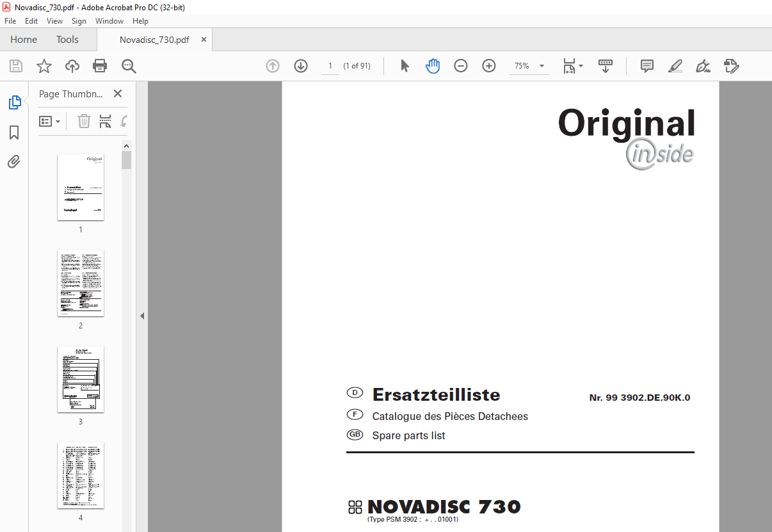The width and height of the screenshot is (772, 532).
Task: Zoom in with plus icon
Action: click(489, 66)
